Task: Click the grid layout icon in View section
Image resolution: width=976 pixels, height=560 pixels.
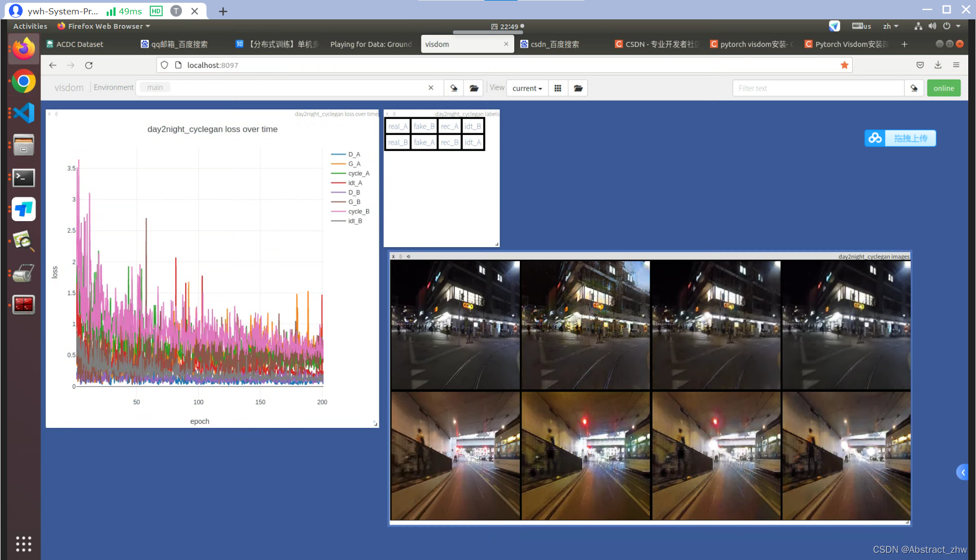Action: tap(558, 87)
